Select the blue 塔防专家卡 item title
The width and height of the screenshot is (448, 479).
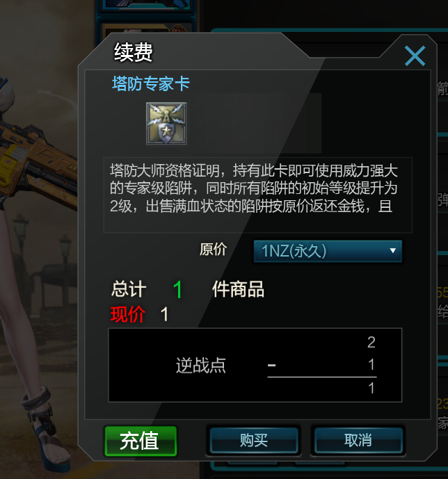(x=151, y=83)
